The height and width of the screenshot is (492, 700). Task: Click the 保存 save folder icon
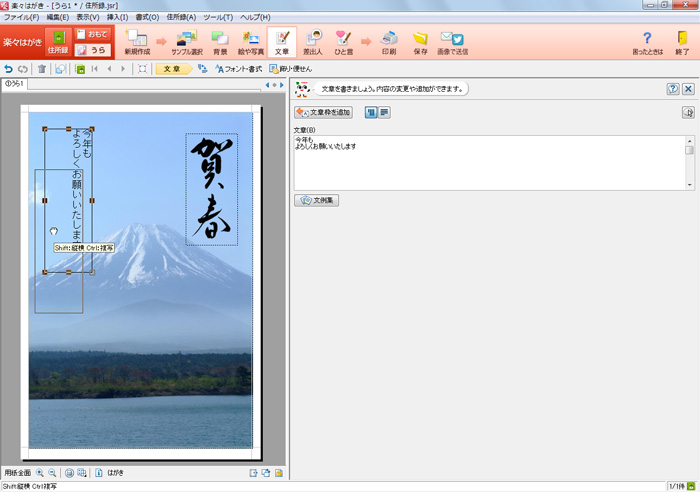pos(420,42)
